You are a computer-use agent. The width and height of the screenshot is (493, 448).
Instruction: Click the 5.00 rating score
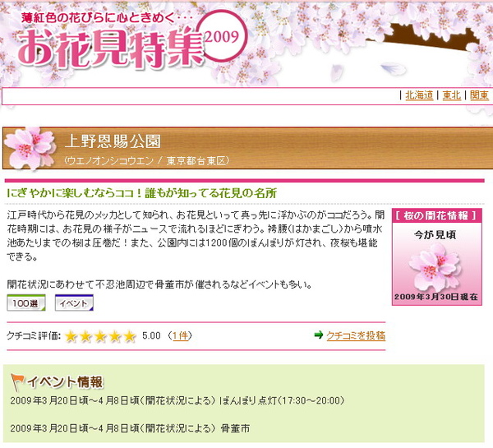click(x=151, y=335)
